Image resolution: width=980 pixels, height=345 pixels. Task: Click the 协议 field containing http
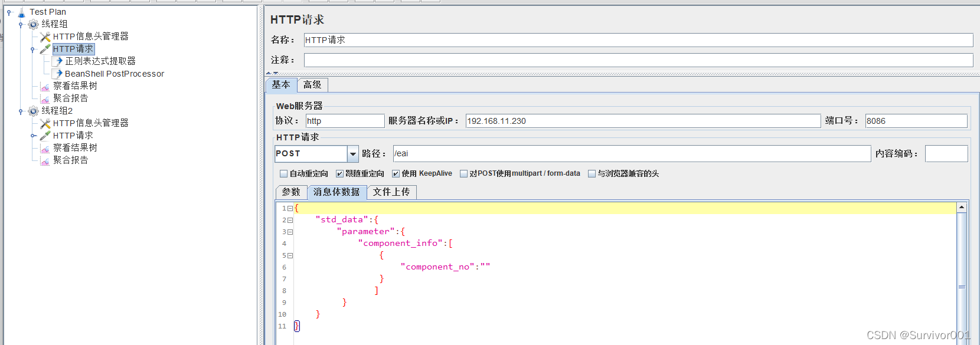point(345,121)
